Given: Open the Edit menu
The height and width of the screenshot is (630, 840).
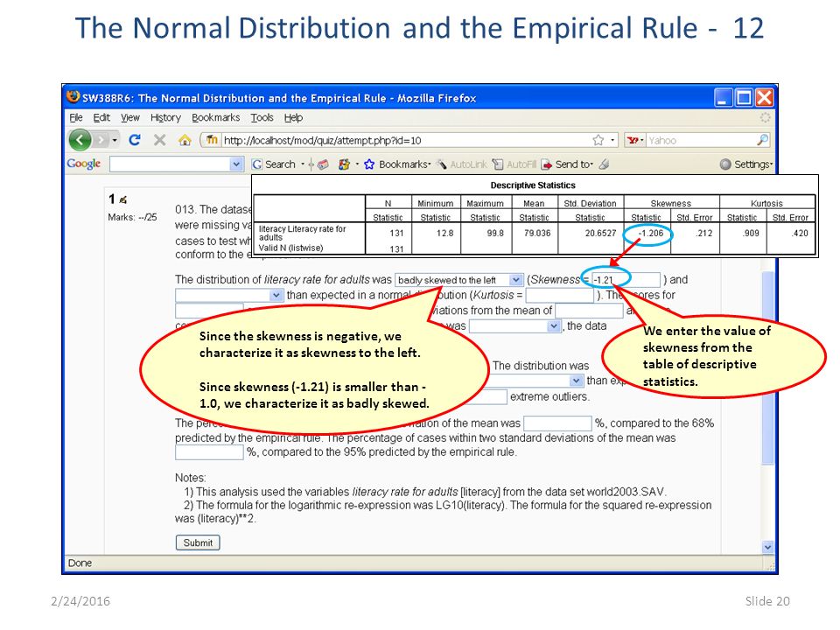Looking at the screenshot, I should [101, 117].
